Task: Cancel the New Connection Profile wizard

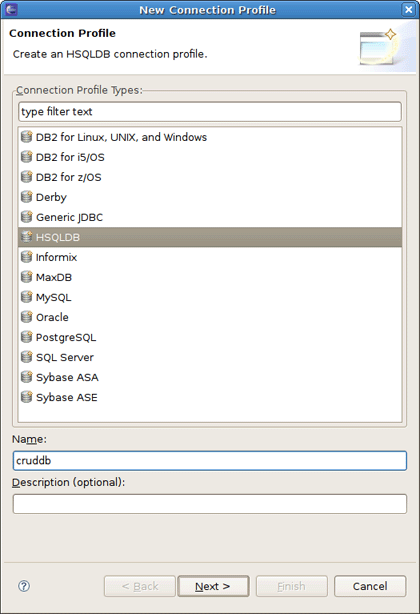Action: pyautogui.click(x=370, y=586)
